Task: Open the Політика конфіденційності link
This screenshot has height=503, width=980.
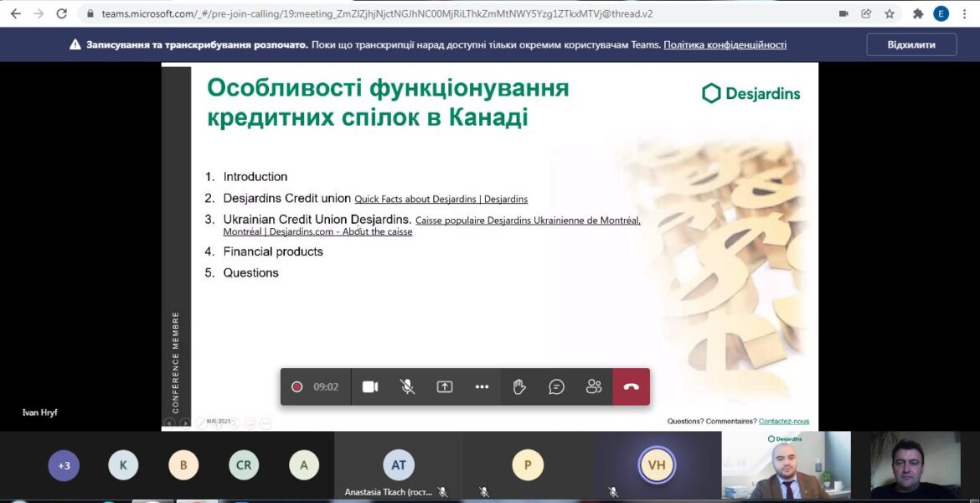Action: pos(725,44)
